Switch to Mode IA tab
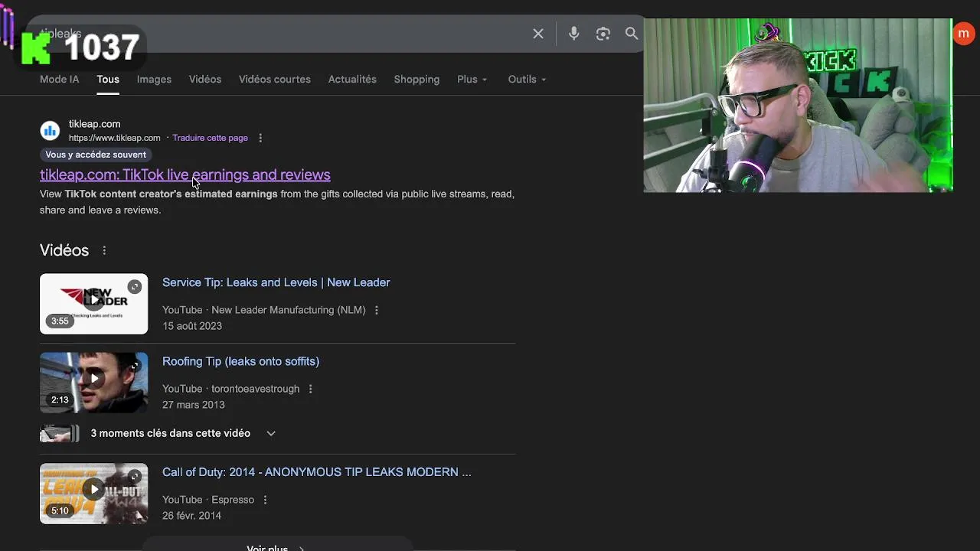Image resolution: width=980 pixels, height=551 pixels. point(60,80)
